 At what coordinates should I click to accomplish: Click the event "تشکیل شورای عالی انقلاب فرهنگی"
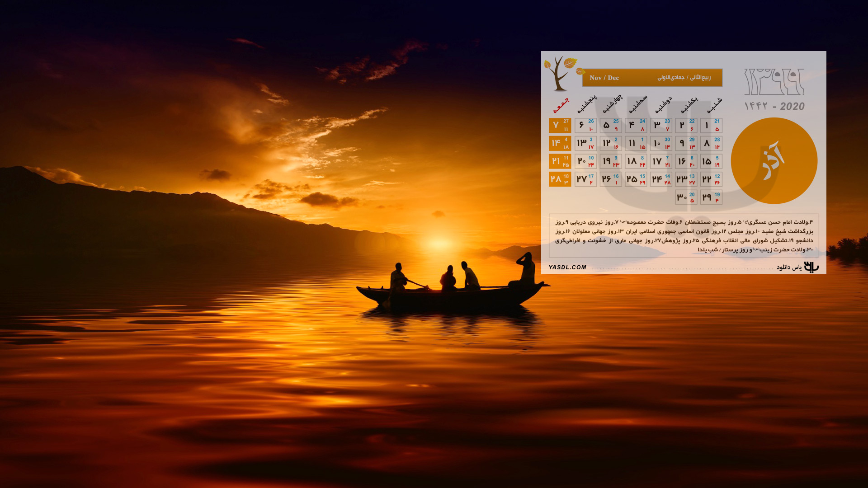(745, 240)
